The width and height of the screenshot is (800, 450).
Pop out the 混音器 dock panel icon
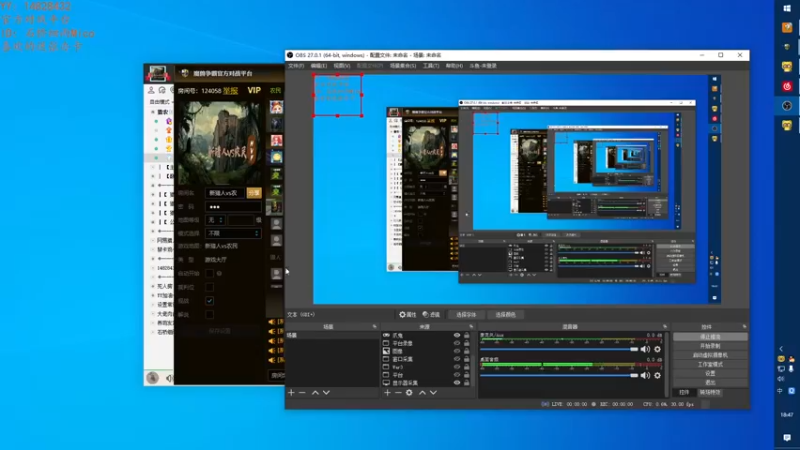tap(665, 327)
